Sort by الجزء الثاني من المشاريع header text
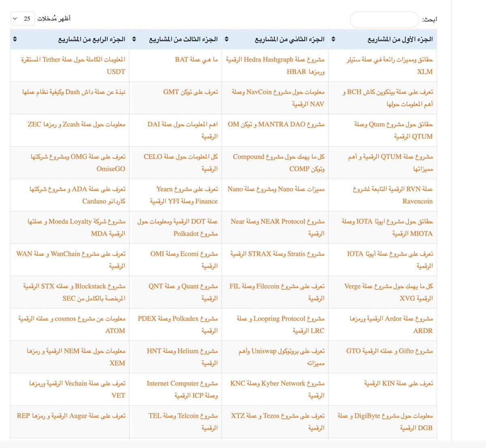Screen dimensions: 486x448 click(290, 39)
